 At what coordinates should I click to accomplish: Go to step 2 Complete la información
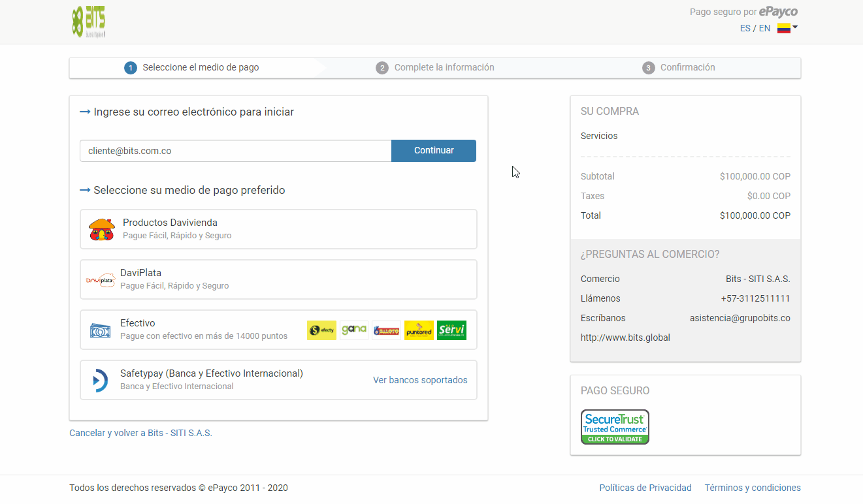[435, 67]
